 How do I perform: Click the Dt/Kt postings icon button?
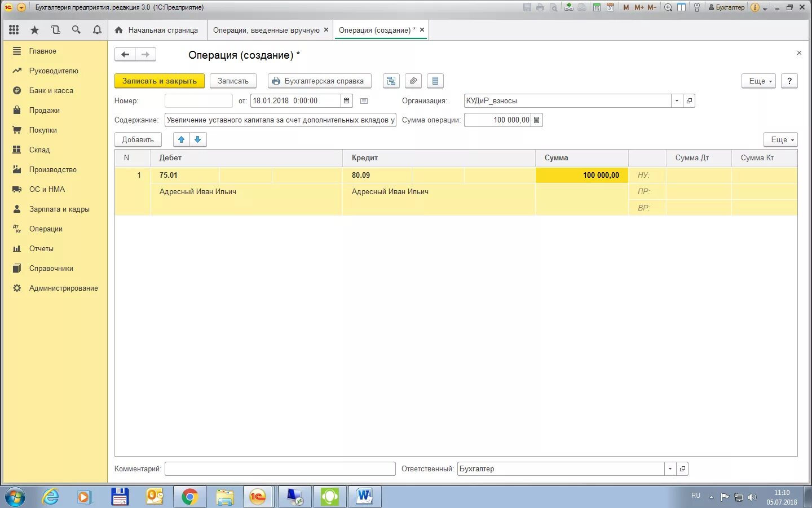391,81
